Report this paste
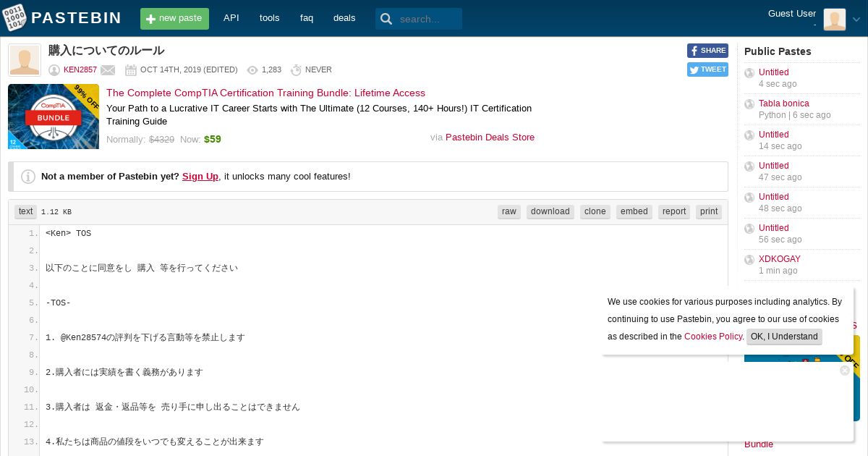Viewport: 868px width, 456px height. [x=674, y=211]
